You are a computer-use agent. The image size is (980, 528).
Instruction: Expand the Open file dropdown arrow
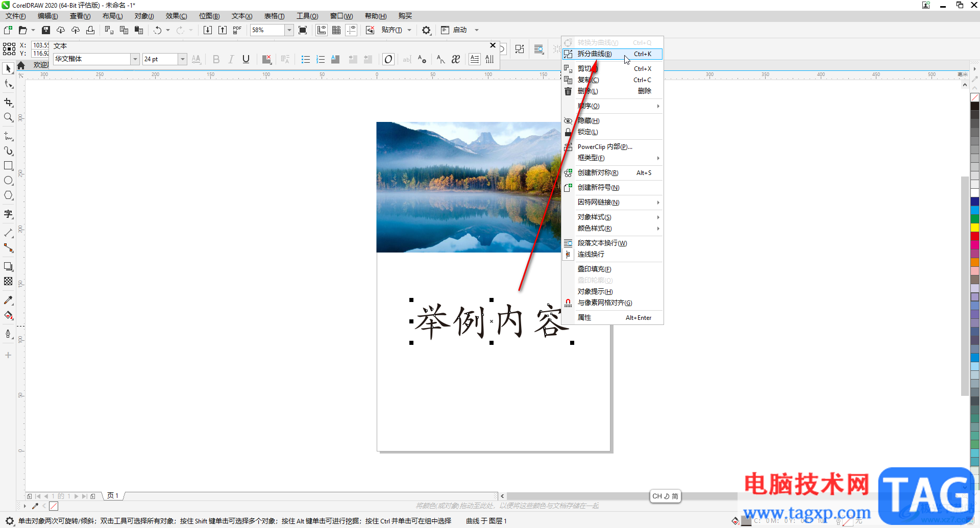tap(33, 30)
